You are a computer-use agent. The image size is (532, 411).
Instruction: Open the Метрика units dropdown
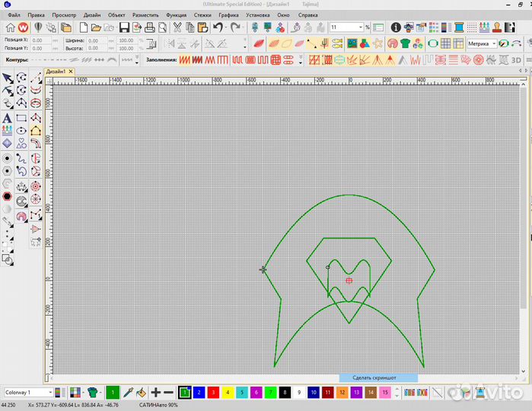click(494, 43)
